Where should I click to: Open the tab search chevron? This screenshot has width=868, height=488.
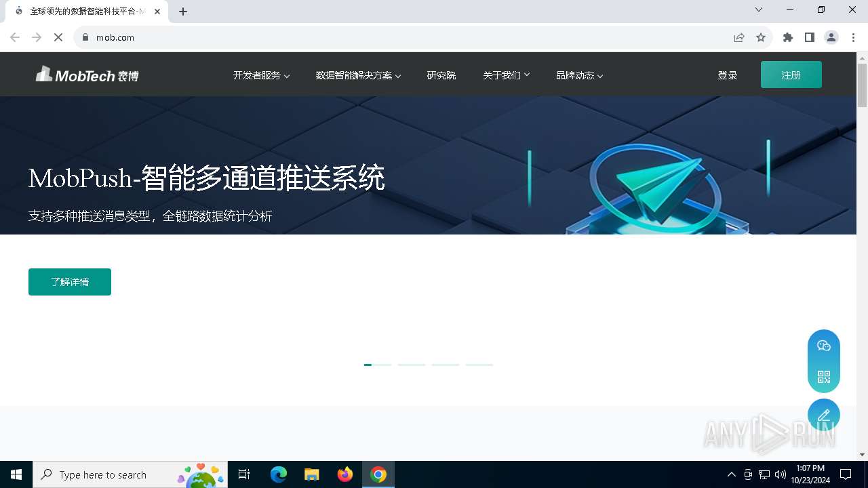click(x=759, y=9)
